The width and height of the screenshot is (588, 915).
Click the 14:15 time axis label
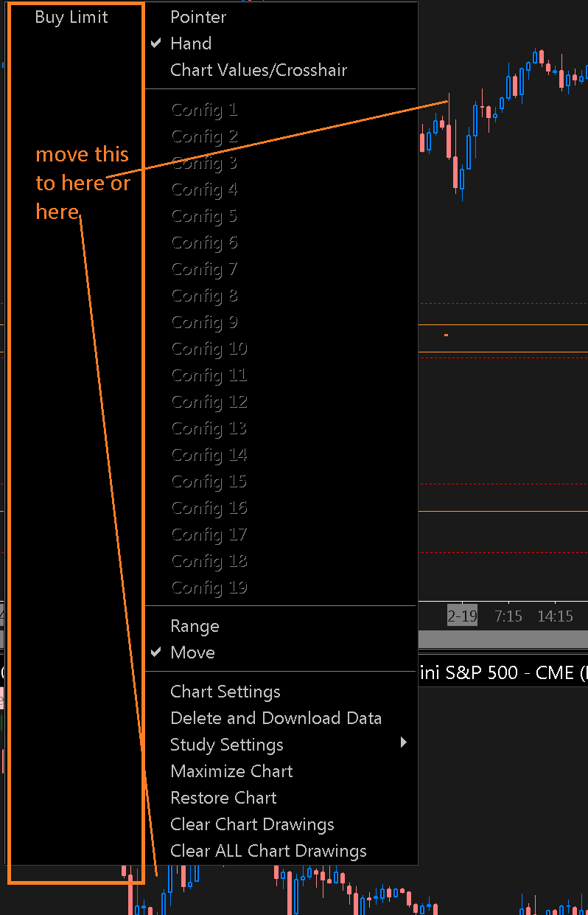(x=555, y=616)
